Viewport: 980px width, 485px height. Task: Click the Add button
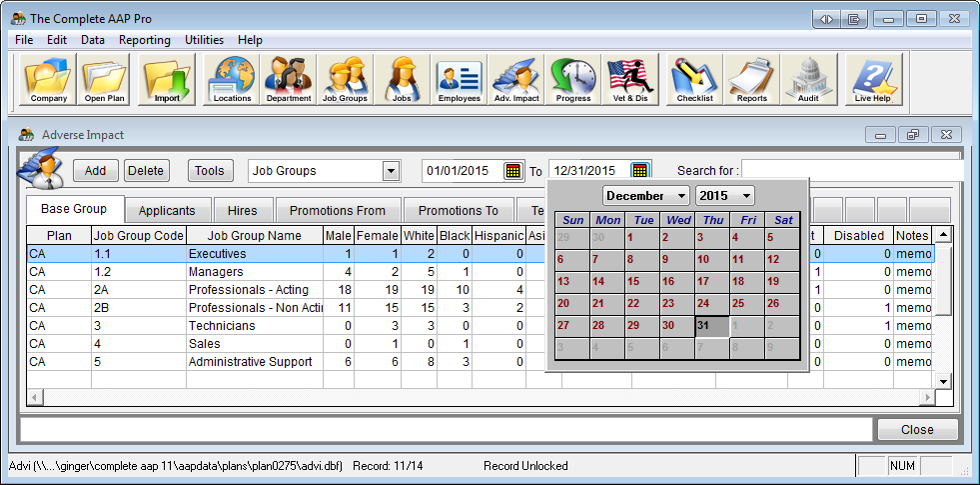coord(96,171)
